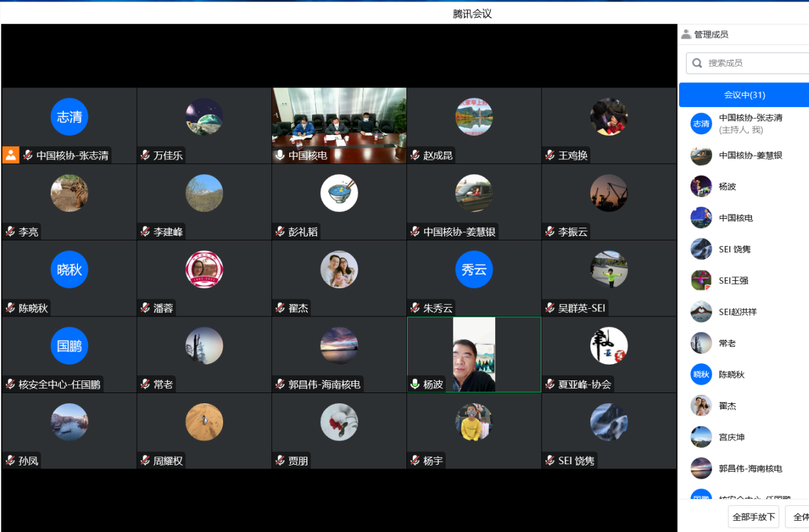Select the 会议中(31) tab

(744, 95)
